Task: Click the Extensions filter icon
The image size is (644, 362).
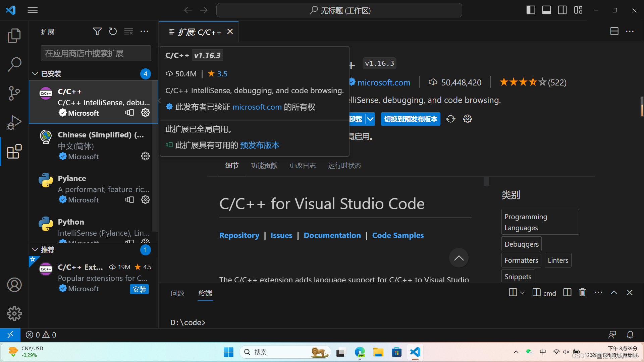Action: [97, 31]
